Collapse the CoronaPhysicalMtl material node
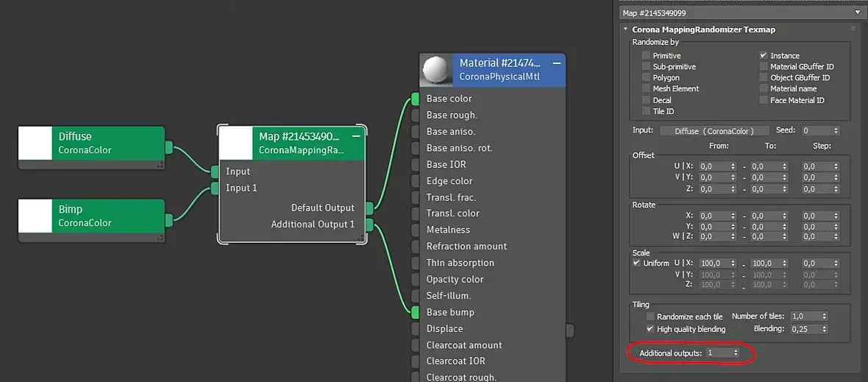Screen dimensions: 868x382 tap(556, 63)
